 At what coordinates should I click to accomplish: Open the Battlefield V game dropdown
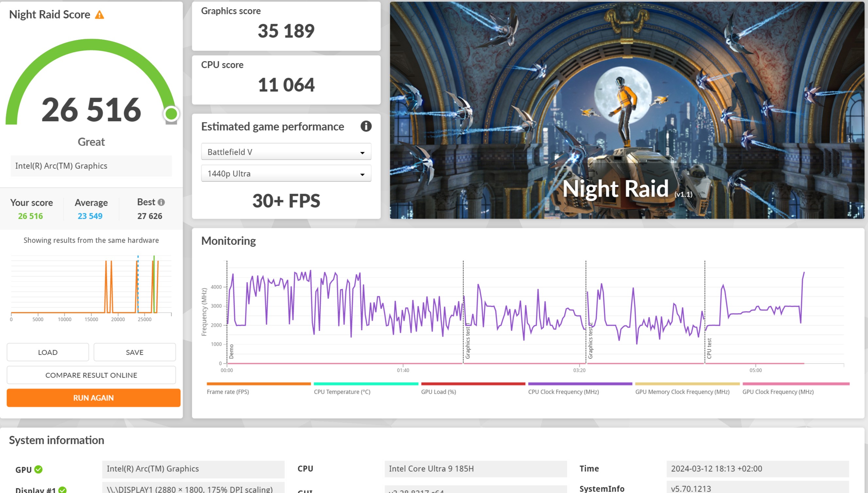286,152
